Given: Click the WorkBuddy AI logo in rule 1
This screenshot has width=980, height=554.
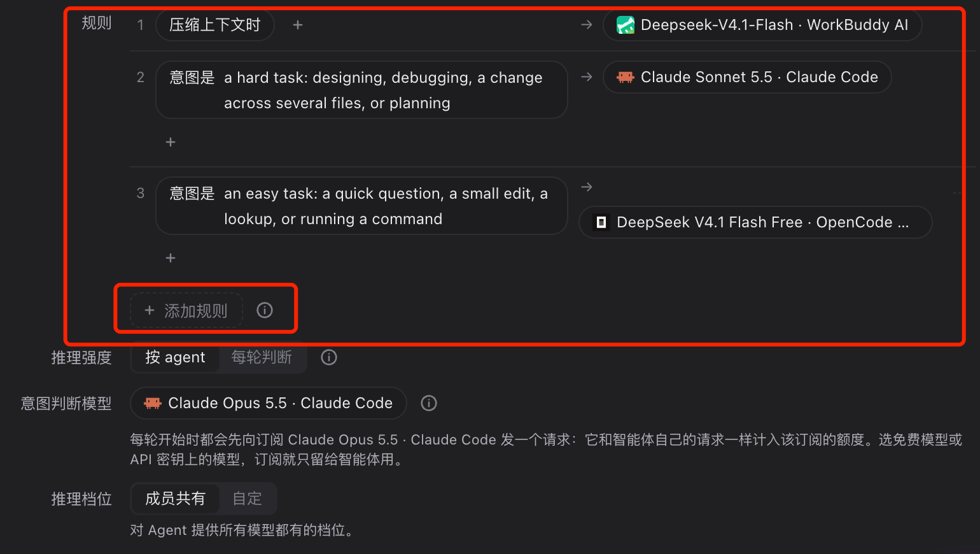Looking at the screenshot, I should pyautogui.click(x=626, y=25).
